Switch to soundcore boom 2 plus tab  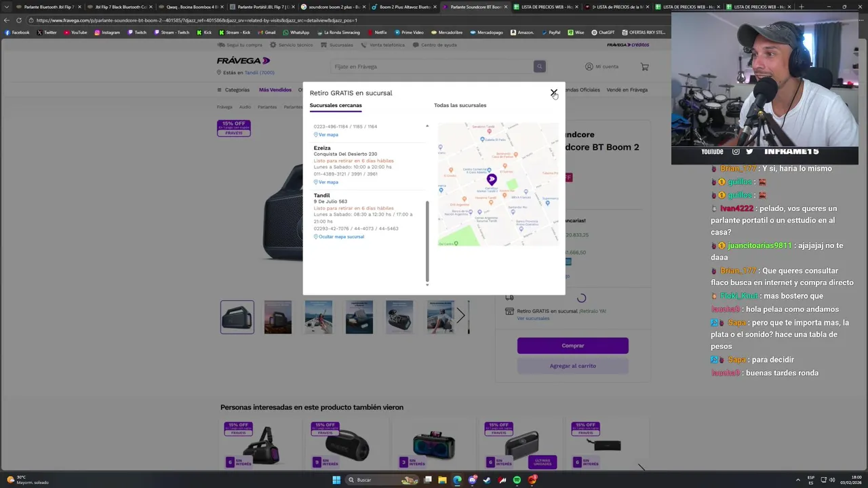pos(332,7)
